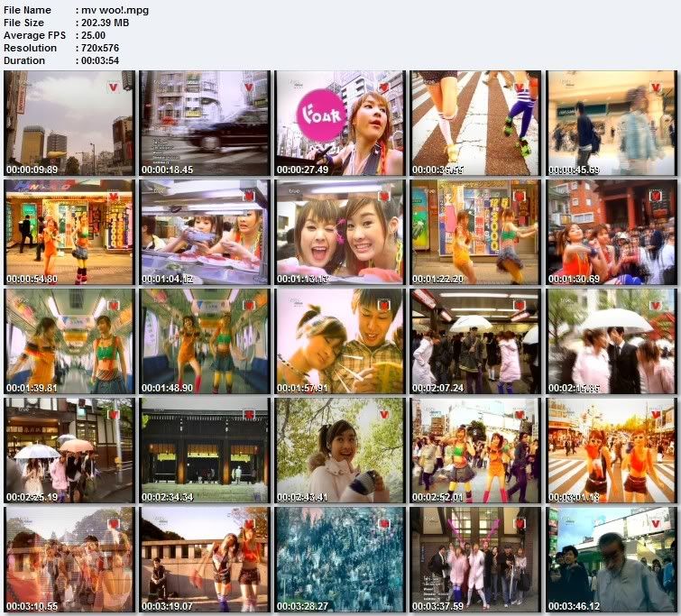Select the temple gate frame at 00:02:34.34
This screenshot has width=681, height=616.
pyautogui.click(x=205, y=450)
